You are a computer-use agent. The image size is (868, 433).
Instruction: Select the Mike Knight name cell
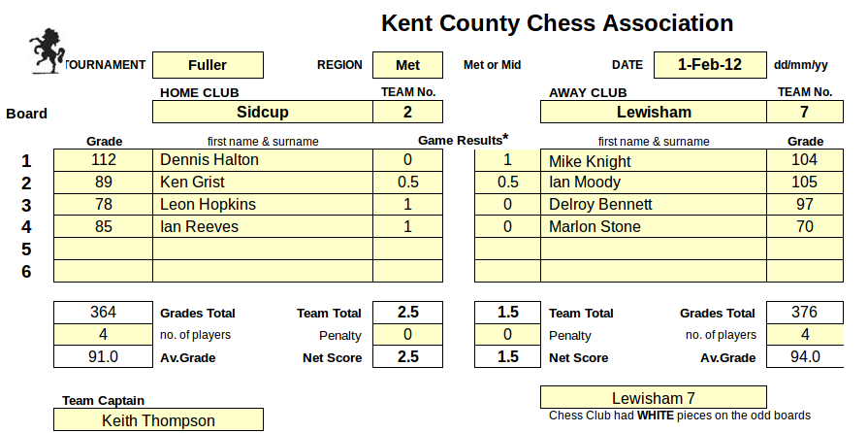click(654, 160)
